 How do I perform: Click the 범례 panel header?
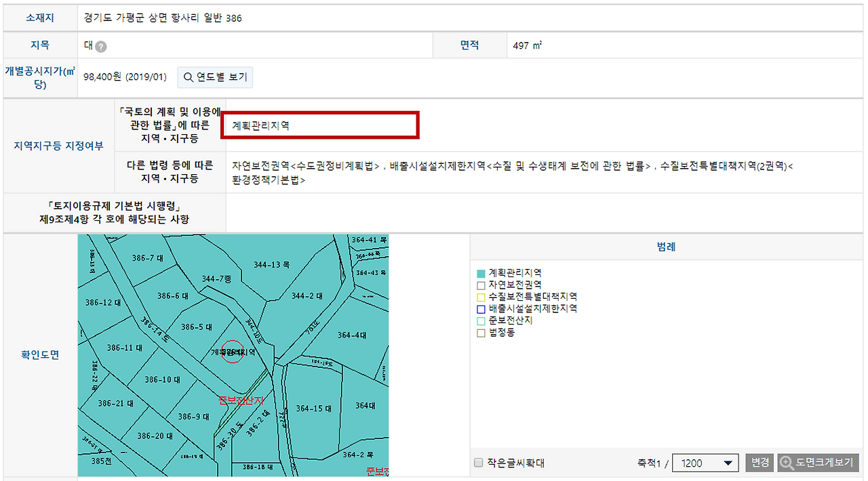pos(667,247)
